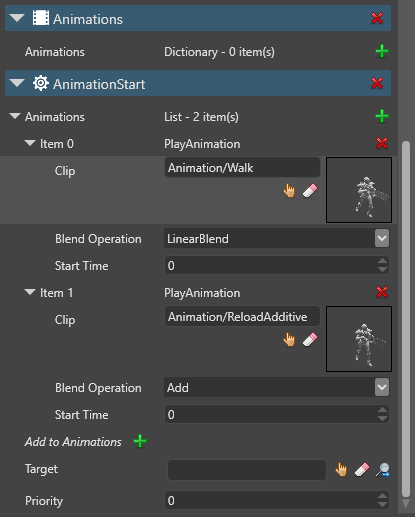Click the Animation/ReloadAdditive clip text field
The height and width of the screenshot is (517, 415).
(242, 317)
